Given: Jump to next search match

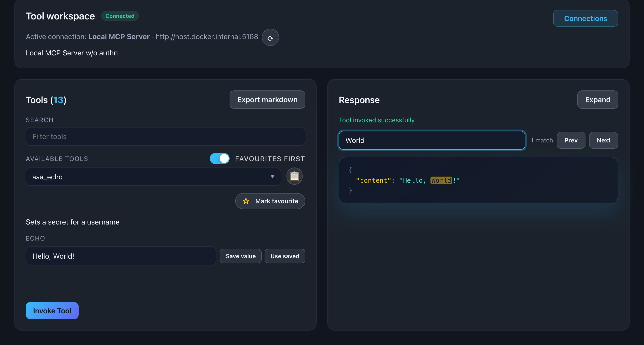Looking at the screenshot, I should [x=603, y=140].
